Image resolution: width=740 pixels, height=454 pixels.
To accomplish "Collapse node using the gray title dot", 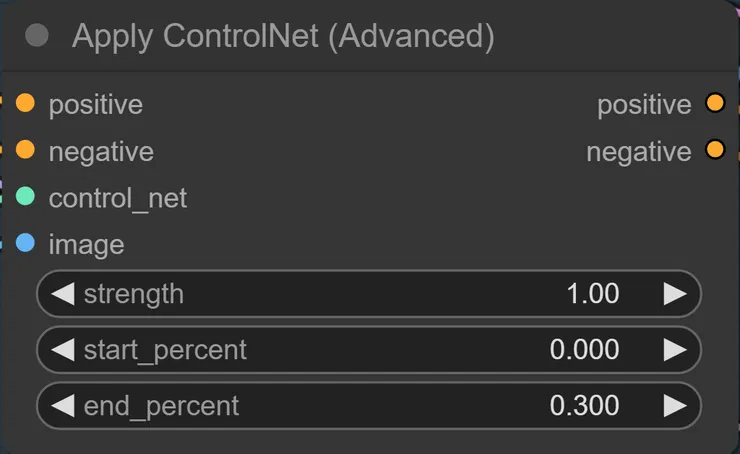I will click(x=37, y=37).
